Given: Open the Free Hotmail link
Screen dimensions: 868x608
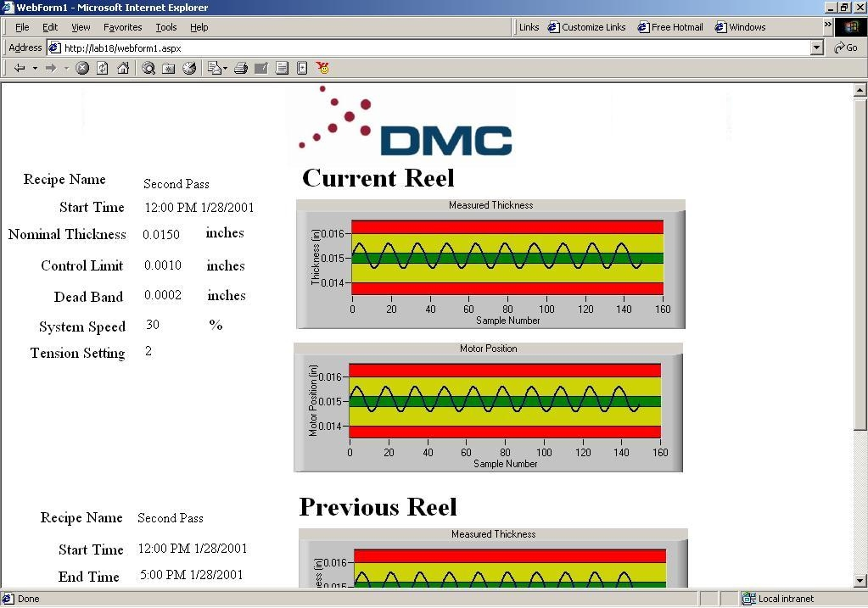Looking at the screenshot, I should tap(669, 27).
